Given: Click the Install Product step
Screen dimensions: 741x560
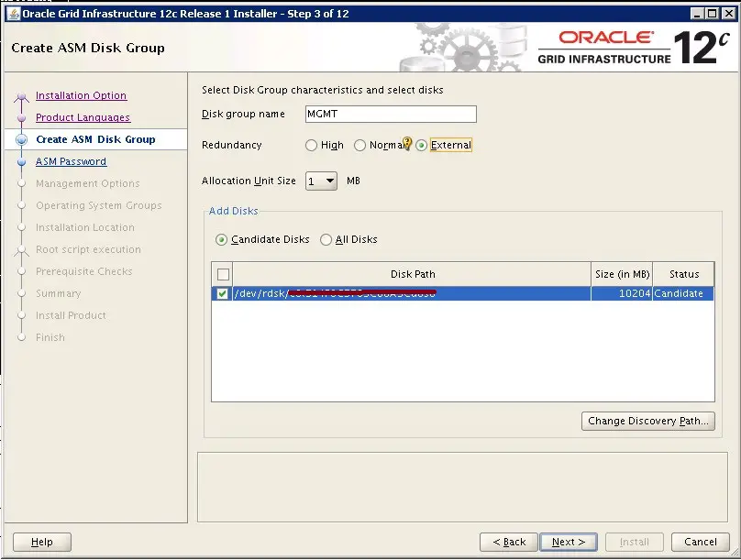Looking at the screenshot, I should click(71, 315).
